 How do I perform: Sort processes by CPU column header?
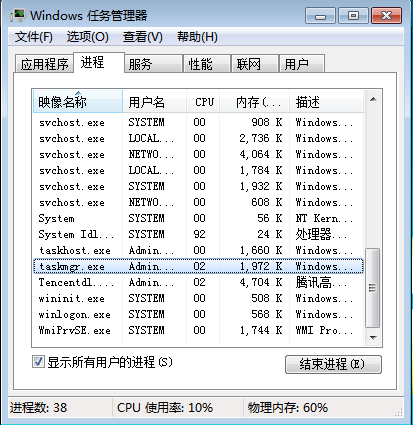coord(203,102)
